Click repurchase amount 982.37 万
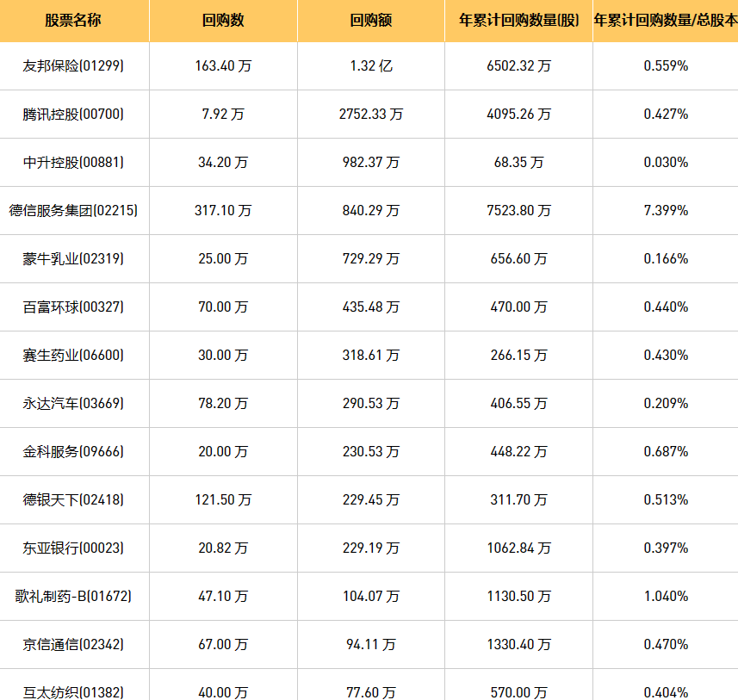738x700 pixels. point(371,163)
